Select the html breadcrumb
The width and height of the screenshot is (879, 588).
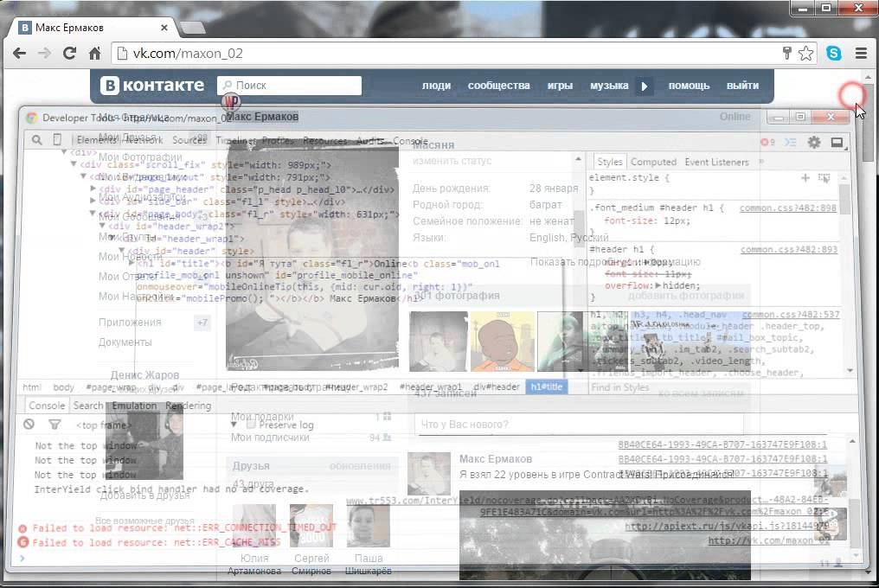(x=32, y=387)
